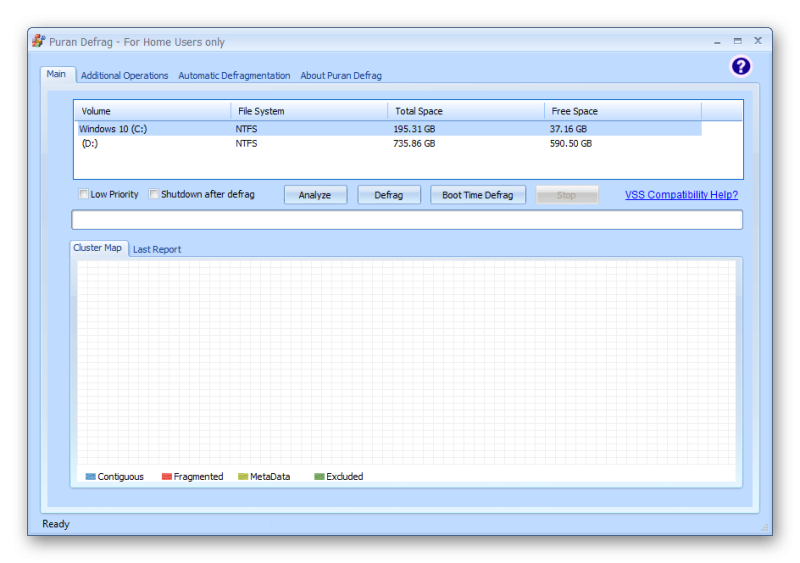Click the blue Contiguous legend swatch
800x563 pixels.
click(x=90, y=477)
